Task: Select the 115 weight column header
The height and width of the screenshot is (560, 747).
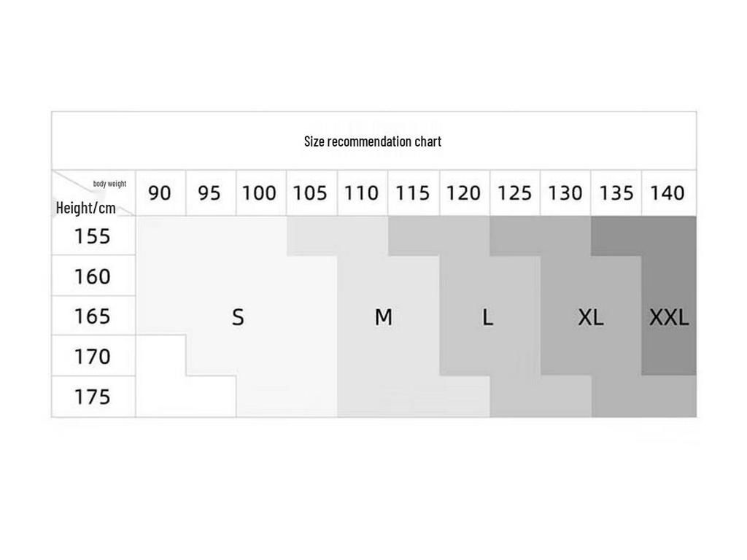Action: point(412,193)
